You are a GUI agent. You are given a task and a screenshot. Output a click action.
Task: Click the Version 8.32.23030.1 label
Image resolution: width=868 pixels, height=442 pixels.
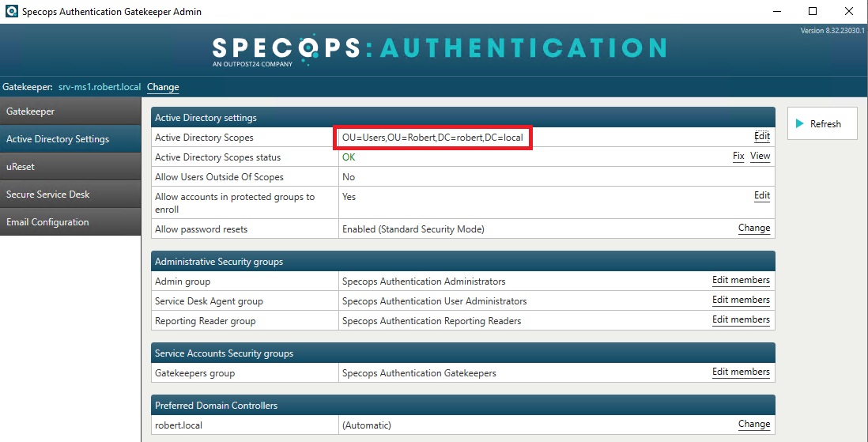pyautogui.click(x=832, y=31)
